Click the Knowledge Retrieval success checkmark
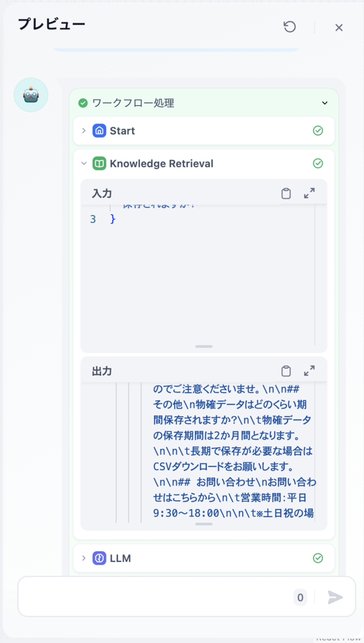The height and width of the screenshot is (643, 364). tap(318, 163)
